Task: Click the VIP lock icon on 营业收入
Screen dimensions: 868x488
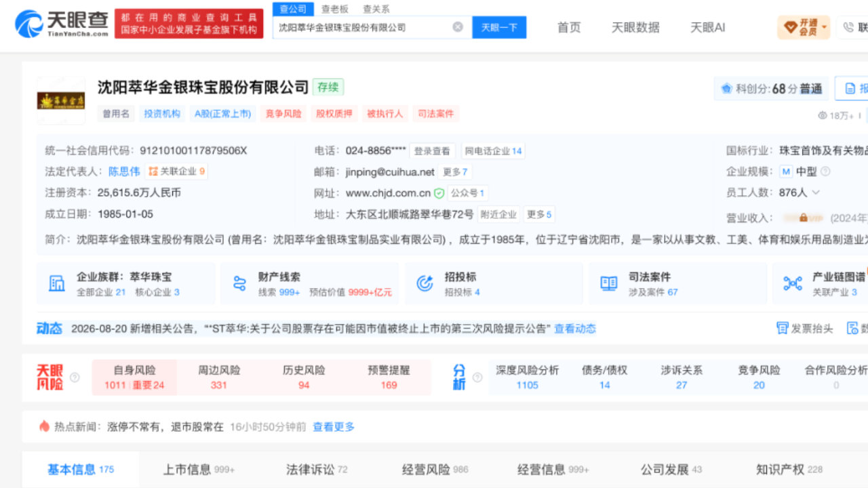Action: pyautogui.click(x=803, y=218)
